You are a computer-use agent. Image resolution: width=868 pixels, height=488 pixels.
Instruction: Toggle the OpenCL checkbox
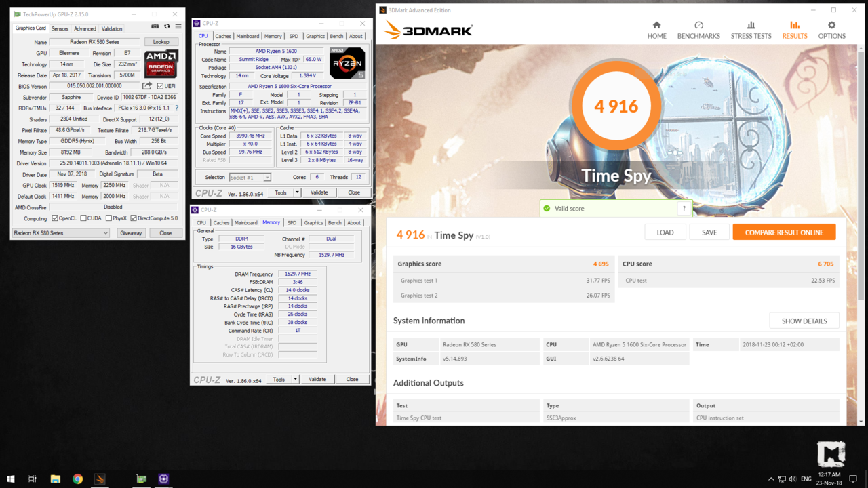click(55, 218)
